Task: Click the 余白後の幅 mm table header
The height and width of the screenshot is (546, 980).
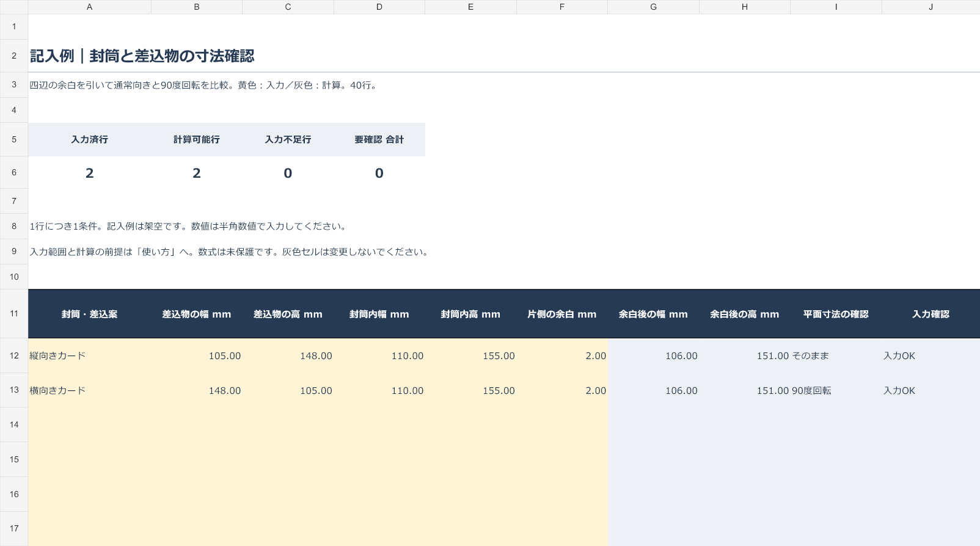Action: 653,314
